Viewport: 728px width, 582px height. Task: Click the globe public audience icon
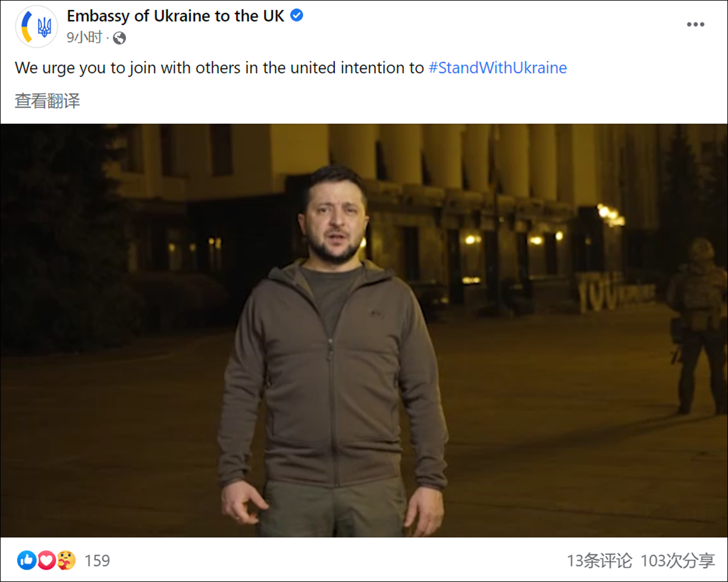[119, 38]
